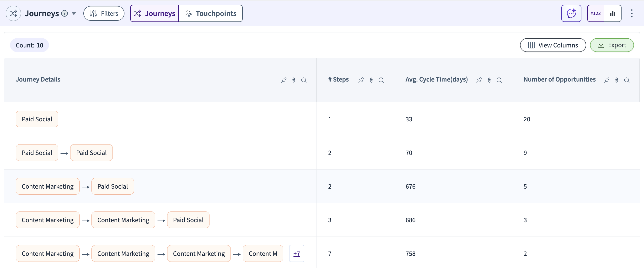This screenshot has width=644, height=268.
Task: Open the Journeys title dropdown arrow
Action: tap(74, 13)
